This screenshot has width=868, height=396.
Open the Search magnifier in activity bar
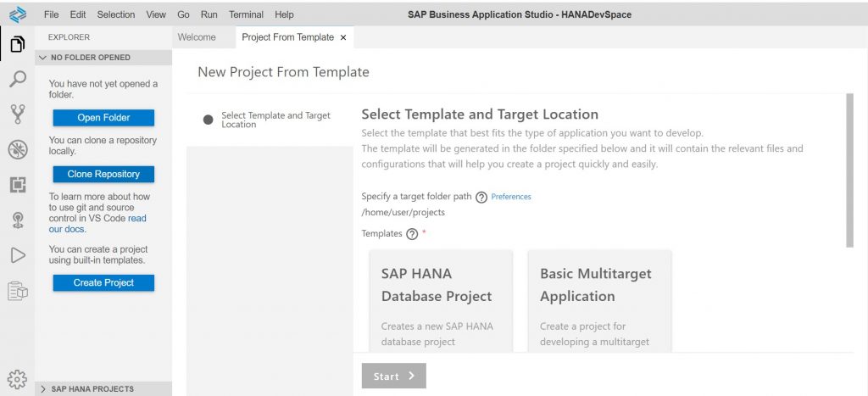pos(18,79)
